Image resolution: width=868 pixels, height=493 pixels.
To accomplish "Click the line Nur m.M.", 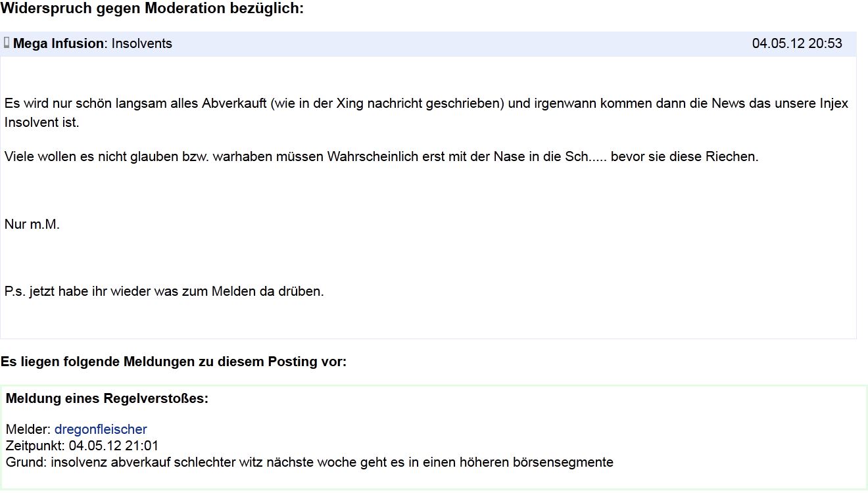I will click(32, 224).
